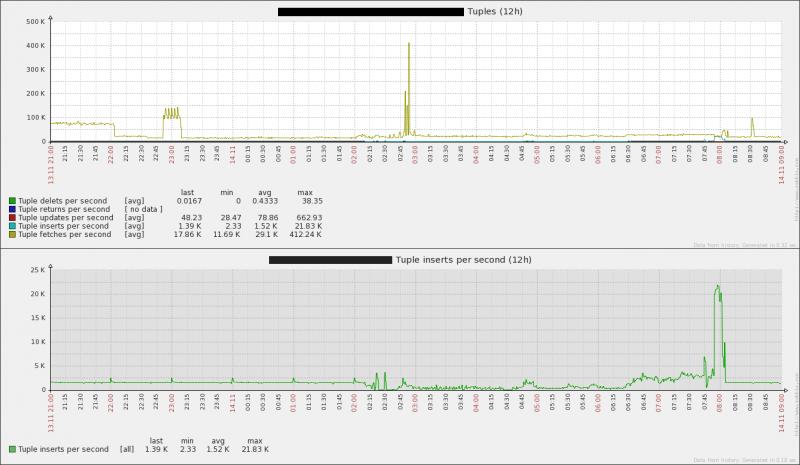This screenshot has height=465, width=800.
Task: Click the 400 K y-axis label
Action: 36,46
